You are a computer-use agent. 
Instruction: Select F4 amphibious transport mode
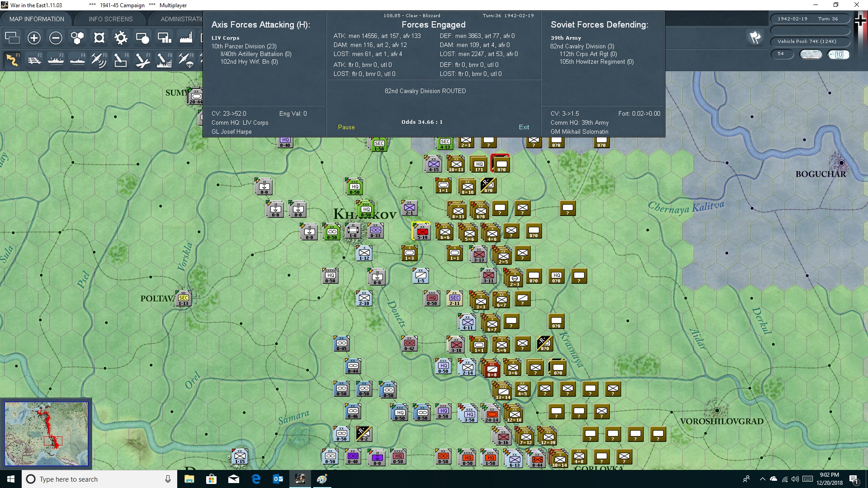coord(77,60)
